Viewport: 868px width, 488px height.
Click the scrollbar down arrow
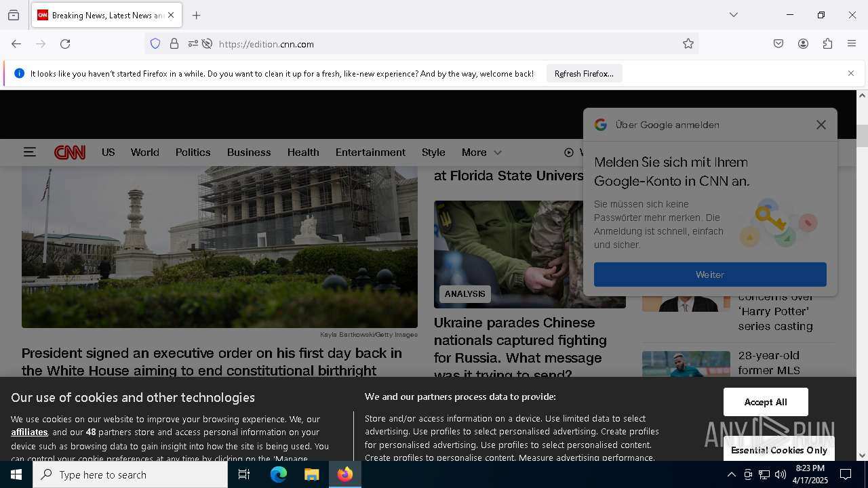pyautogui.click(x=862, y=455)
